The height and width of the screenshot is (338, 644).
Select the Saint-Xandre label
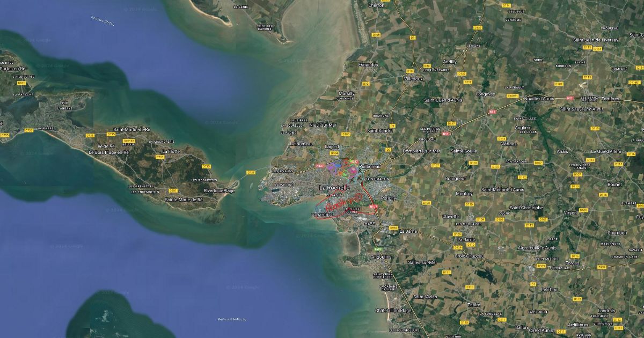click(x=379, y=130)
